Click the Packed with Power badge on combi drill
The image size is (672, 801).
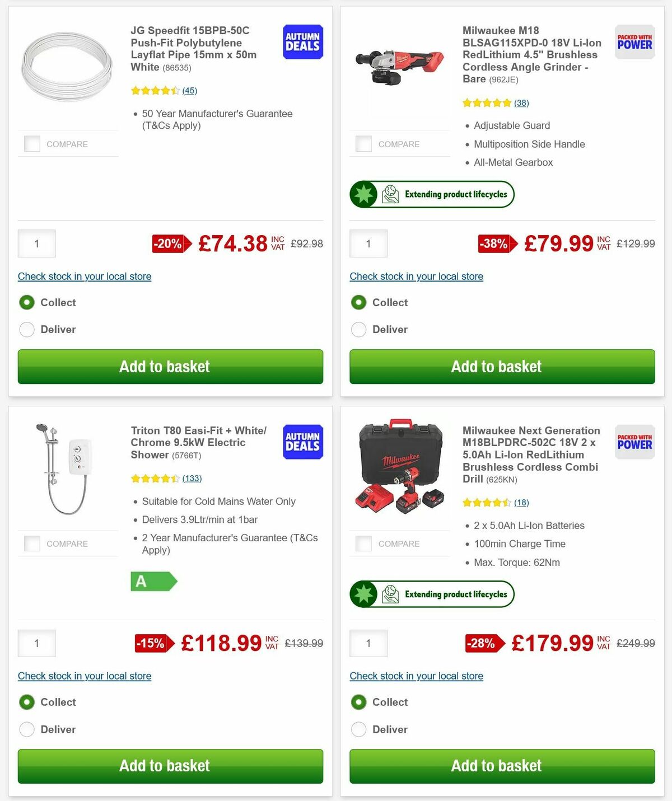pos(634,442)
